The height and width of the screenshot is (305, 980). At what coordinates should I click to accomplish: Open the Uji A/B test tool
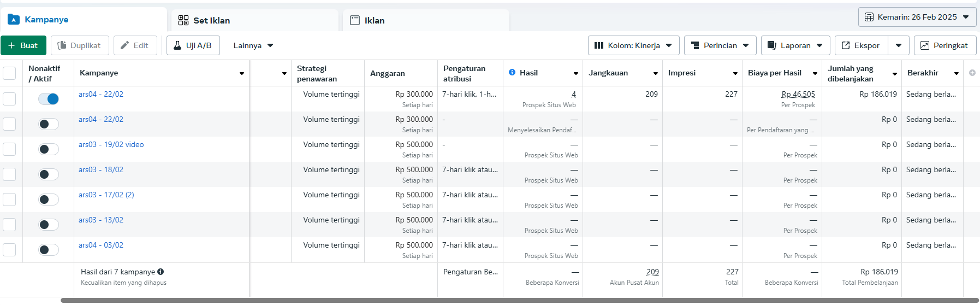(x=193, y=45)
